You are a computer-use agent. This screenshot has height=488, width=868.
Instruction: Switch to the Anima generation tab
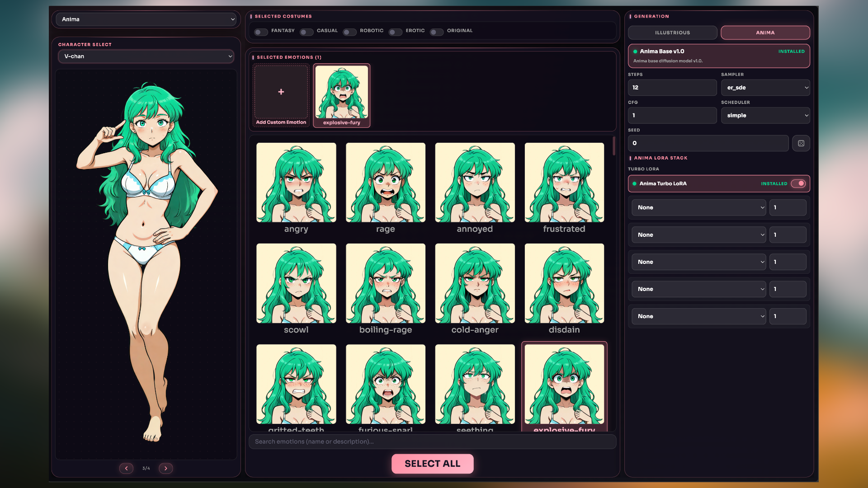765,33
